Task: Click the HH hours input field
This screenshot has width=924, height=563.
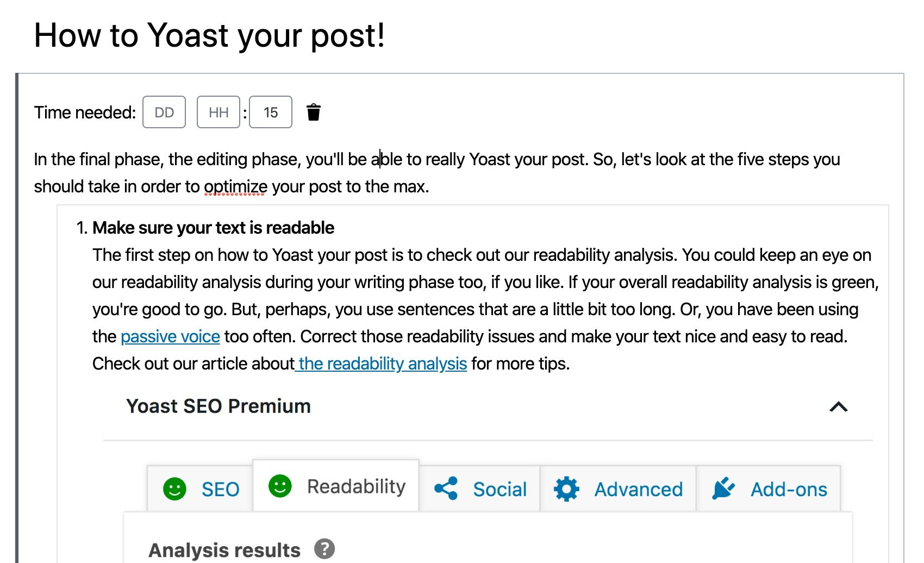Action: (218, 112)
